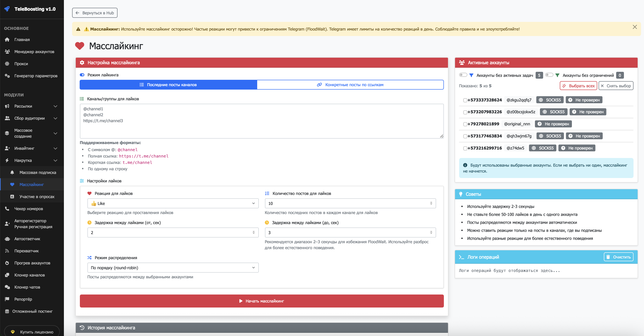The image size is (644, 336).
Task: Click the Parameter Generator gears icon
Action: (7, 76)
